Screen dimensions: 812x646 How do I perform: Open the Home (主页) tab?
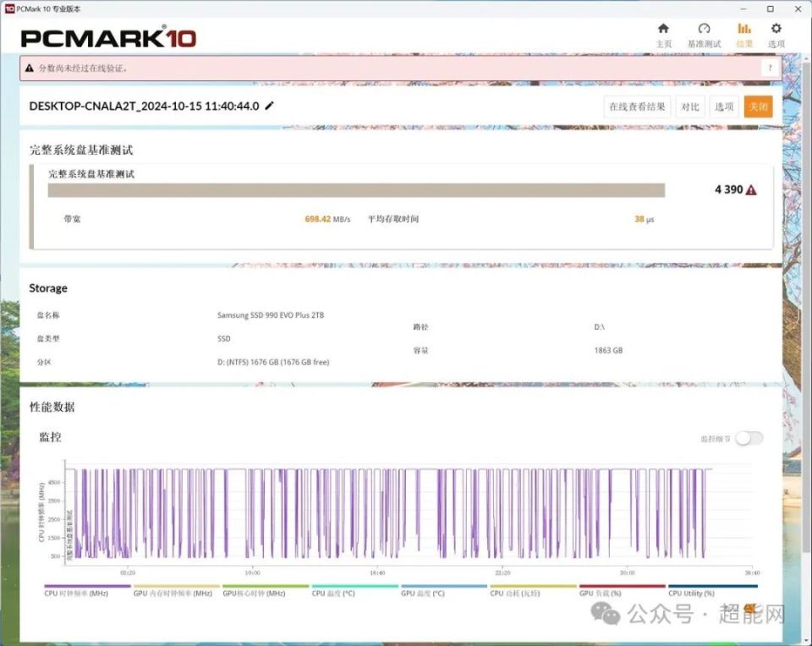[663, 36]
